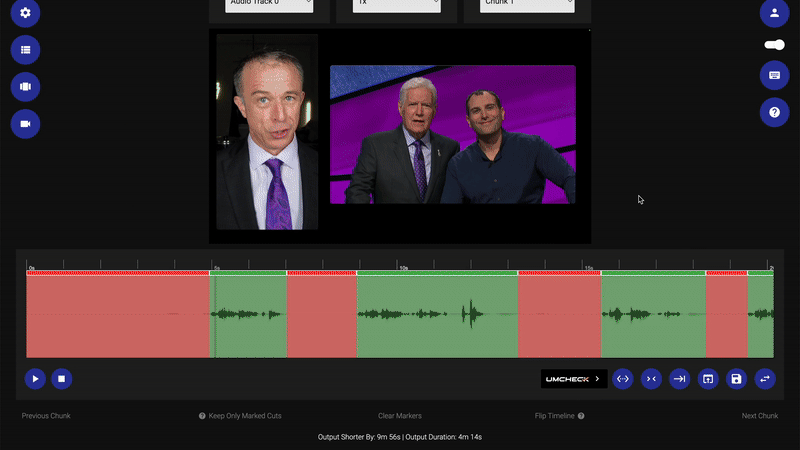Open the help question mark icon
Screen dimensions: 800x450
[x=774, y=112]
